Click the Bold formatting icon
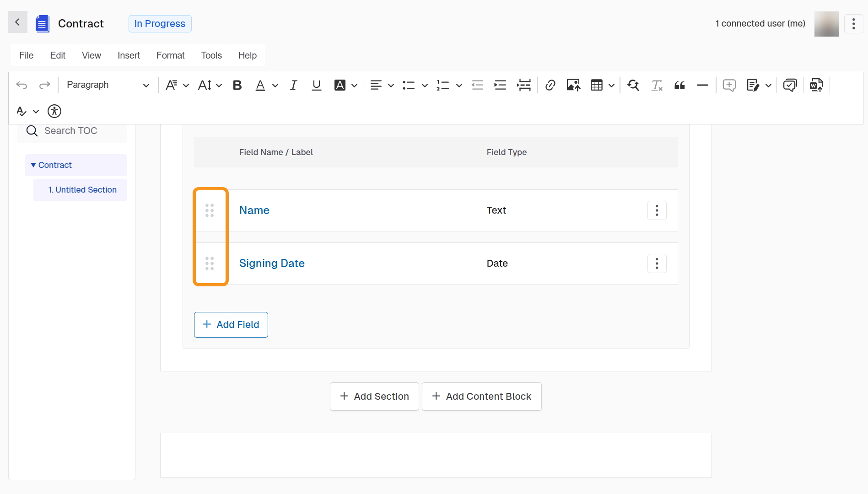 click(x=237, y=85)
